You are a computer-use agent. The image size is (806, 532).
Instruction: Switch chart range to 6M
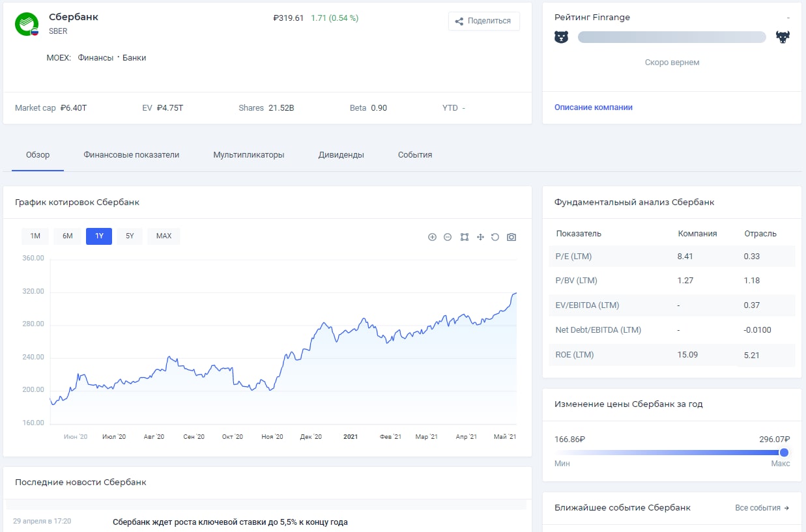[68, 236]
